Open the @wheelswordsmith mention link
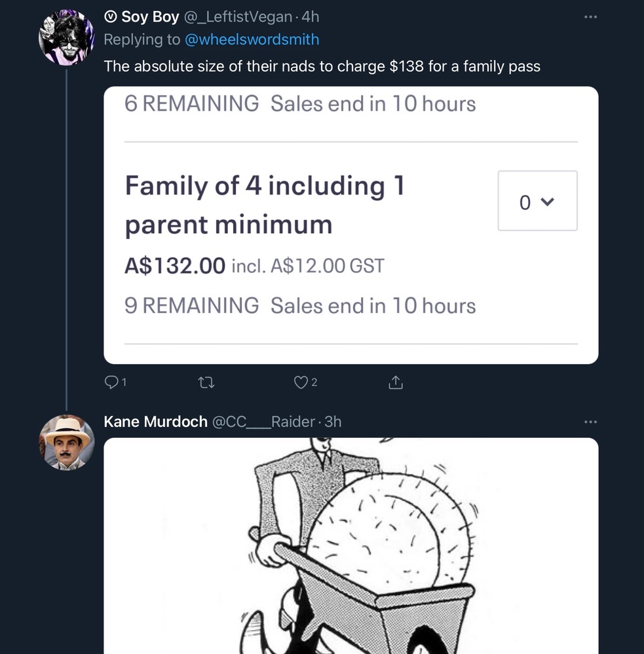 [x=252, y=39]
